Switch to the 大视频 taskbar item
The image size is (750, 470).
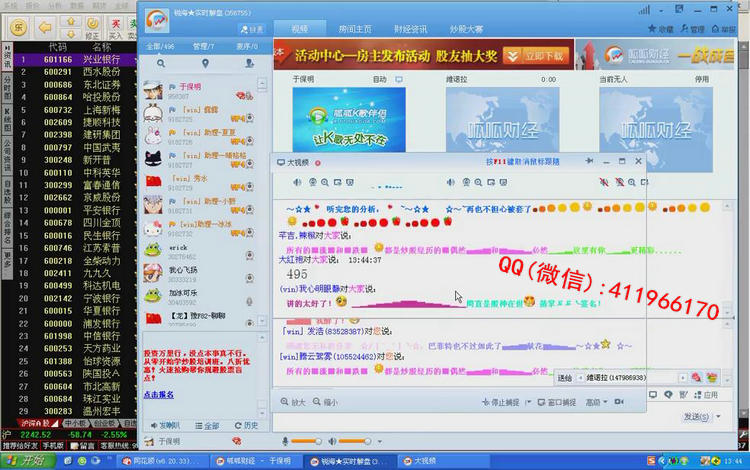point(443,461)
